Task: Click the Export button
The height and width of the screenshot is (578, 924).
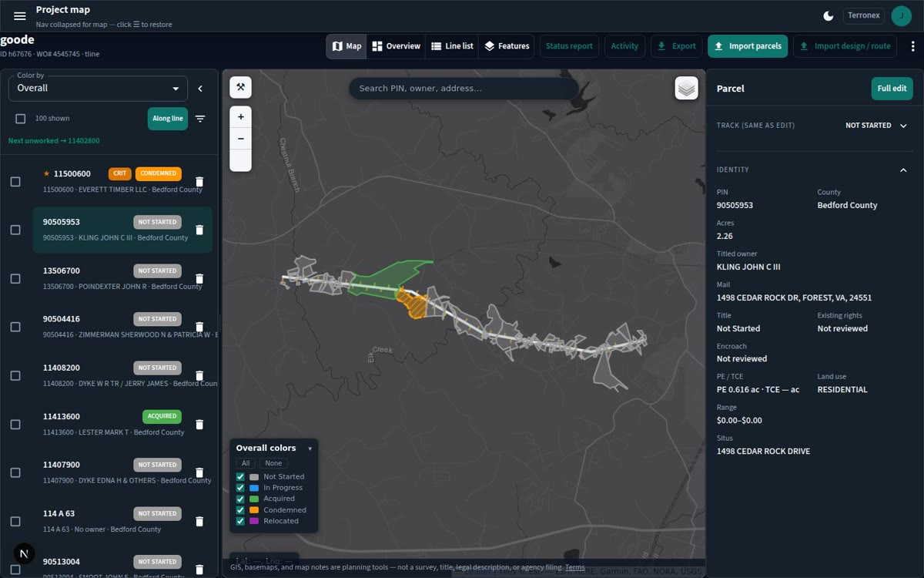Action: pos(677,46)
